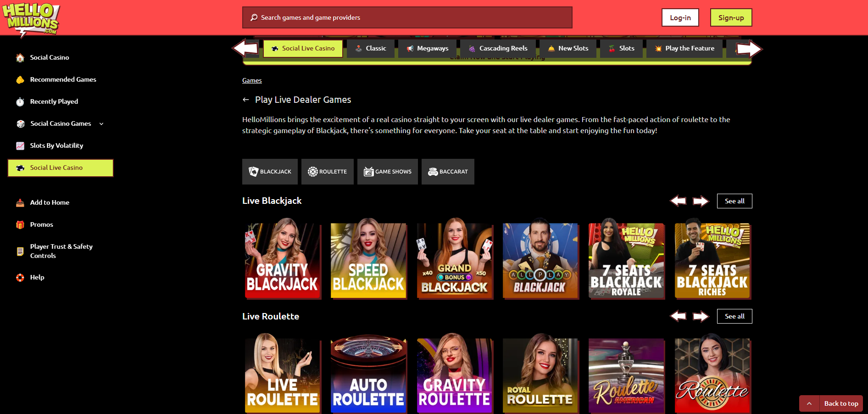
Task: Open the Gravity Blackjack game thumbnail
Action: (x=283, y=261)
